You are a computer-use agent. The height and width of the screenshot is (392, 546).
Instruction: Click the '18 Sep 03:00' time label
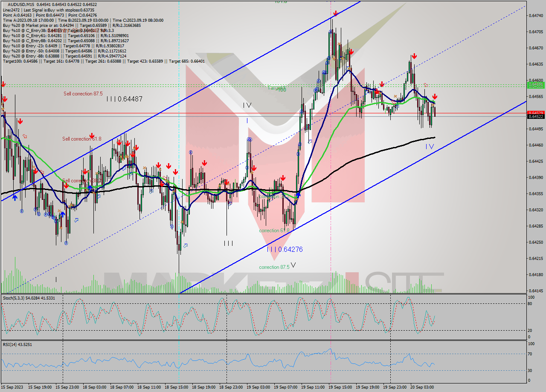(94, 387)
